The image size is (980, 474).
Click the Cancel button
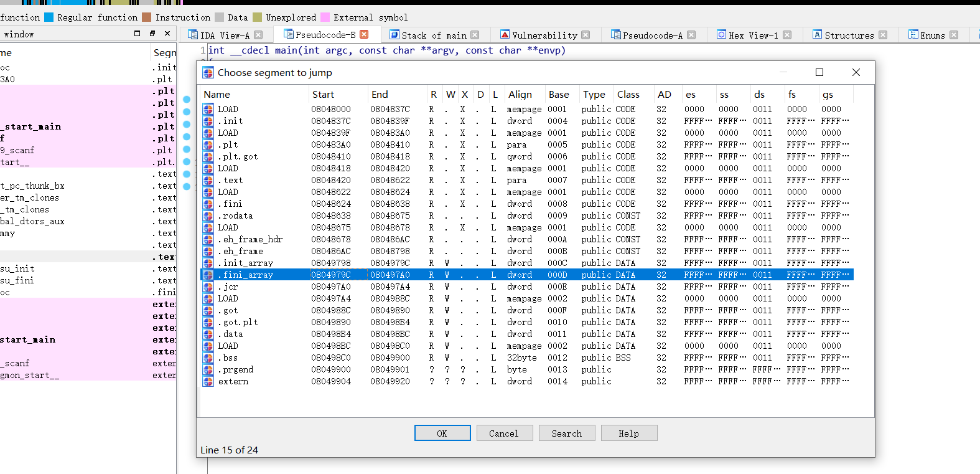pos(505,433)
